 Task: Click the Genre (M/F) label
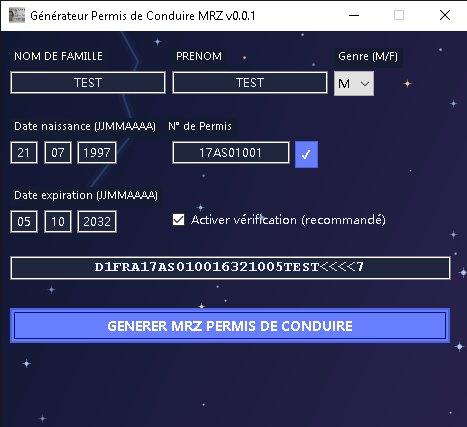(368, 56)
